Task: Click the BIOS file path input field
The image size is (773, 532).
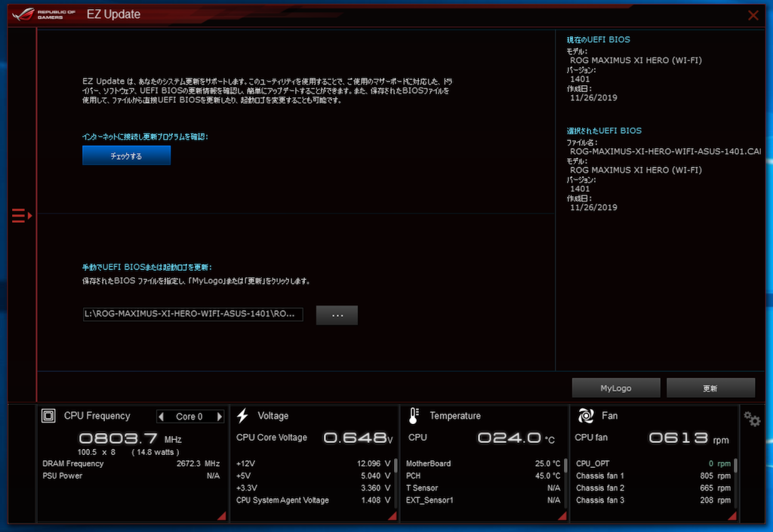Action: click(192, 314)
